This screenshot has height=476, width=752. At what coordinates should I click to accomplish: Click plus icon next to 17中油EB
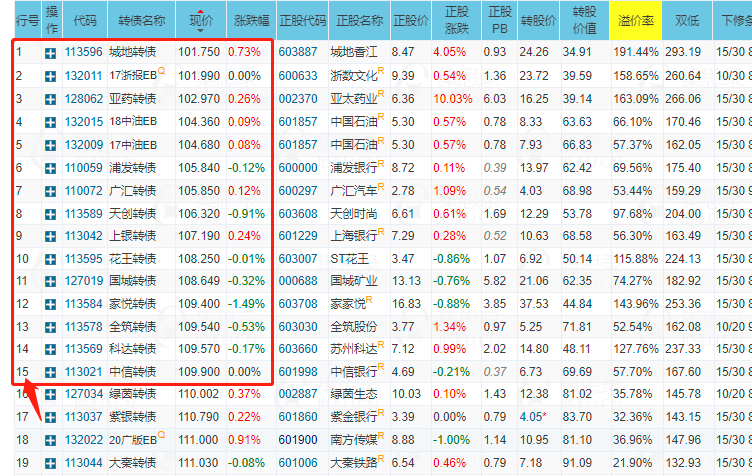tap(50, 145)
